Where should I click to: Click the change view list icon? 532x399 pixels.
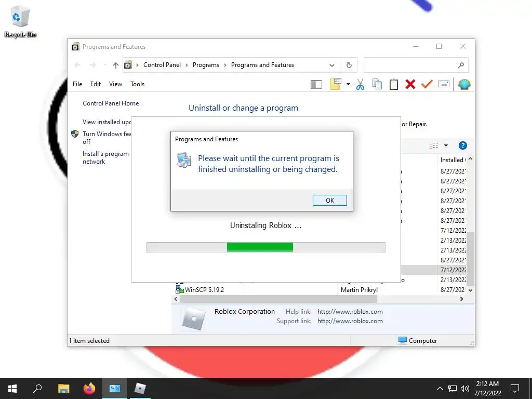point(434,145)
